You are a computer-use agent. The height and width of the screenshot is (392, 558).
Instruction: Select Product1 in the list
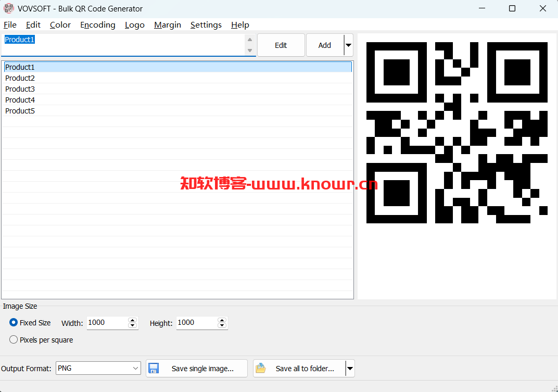coord(177,67)
